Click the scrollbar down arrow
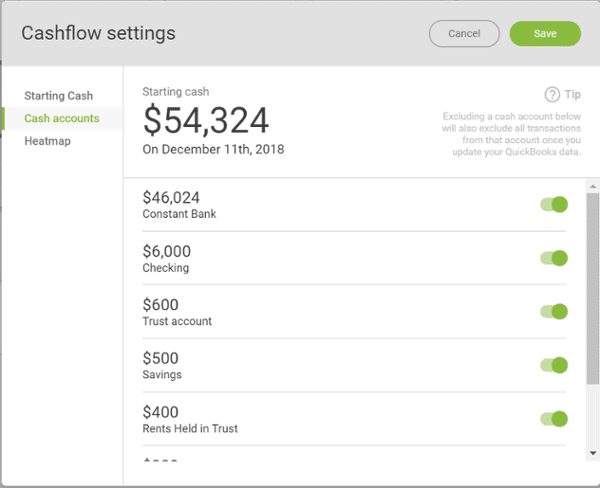The height and width of the screenshot is (488, 600). click(593, 453)
